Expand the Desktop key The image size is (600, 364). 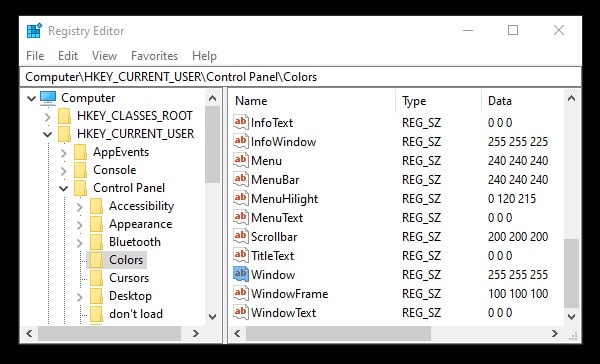(x=80, y=296)
